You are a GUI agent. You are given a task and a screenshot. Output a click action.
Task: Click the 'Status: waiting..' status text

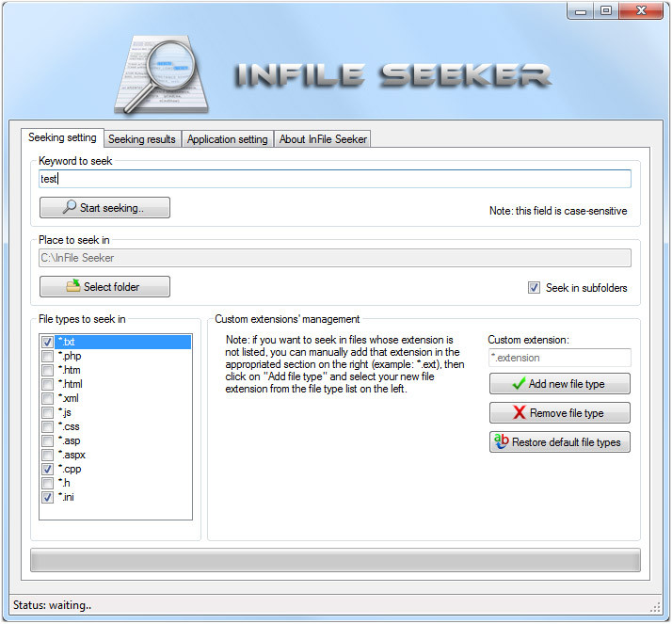pos(53,605)
